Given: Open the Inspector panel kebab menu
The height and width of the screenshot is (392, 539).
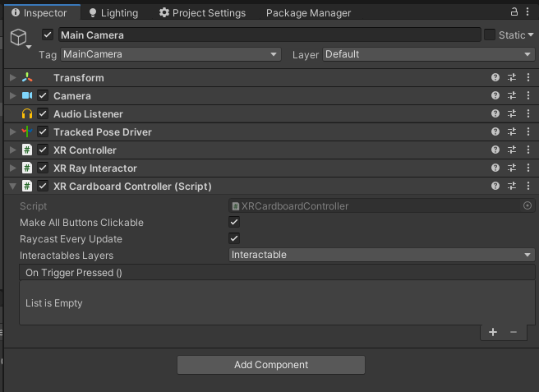Looking at the screenshot, I should click(x=527, y=12).
